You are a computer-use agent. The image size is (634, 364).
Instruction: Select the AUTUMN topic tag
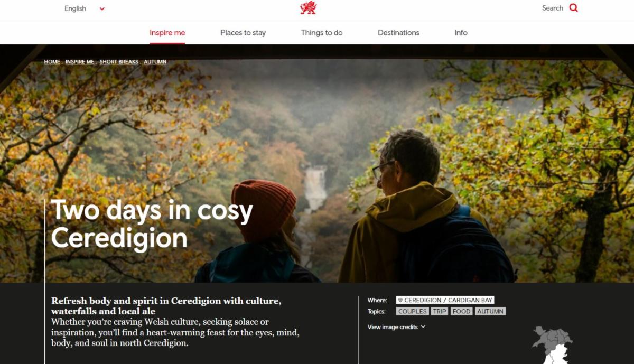pos(490,311)
